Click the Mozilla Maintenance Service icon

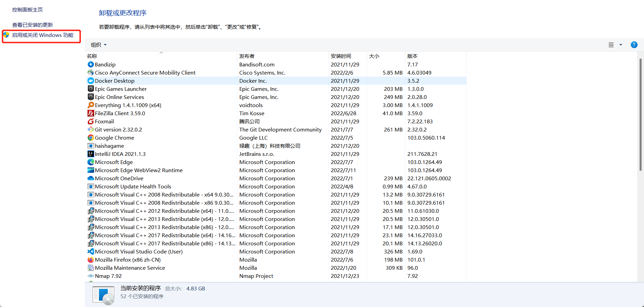[x=90, y=268]
